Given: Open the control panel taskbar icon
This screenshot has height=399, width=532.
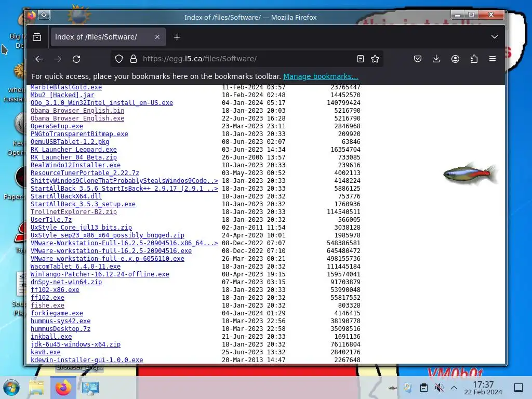Looking at the screenshot, I should 90,388.
